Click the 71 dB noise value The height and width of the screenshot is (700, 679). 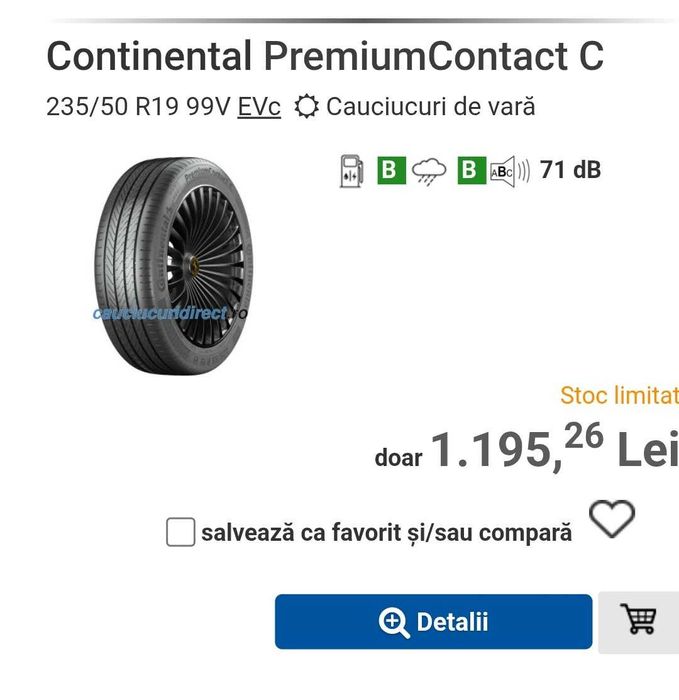click(x=570, y=170)
